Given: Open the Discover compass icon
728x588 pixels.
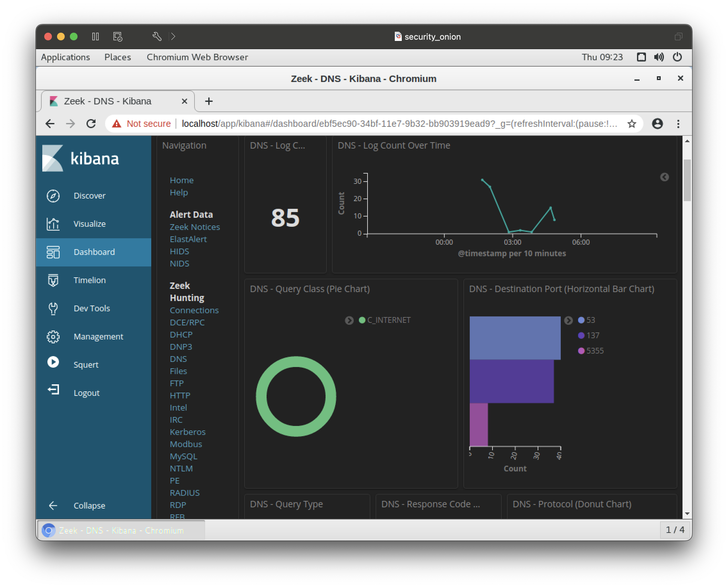Looking at the screenshot, I should [53, 196].
